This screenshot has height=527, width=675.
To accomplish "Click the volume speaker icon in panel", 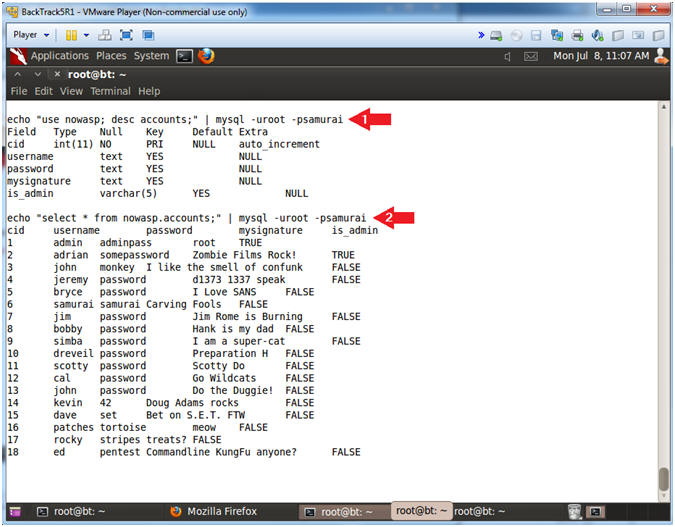I will pyautogui.click(x=508, y=56).
